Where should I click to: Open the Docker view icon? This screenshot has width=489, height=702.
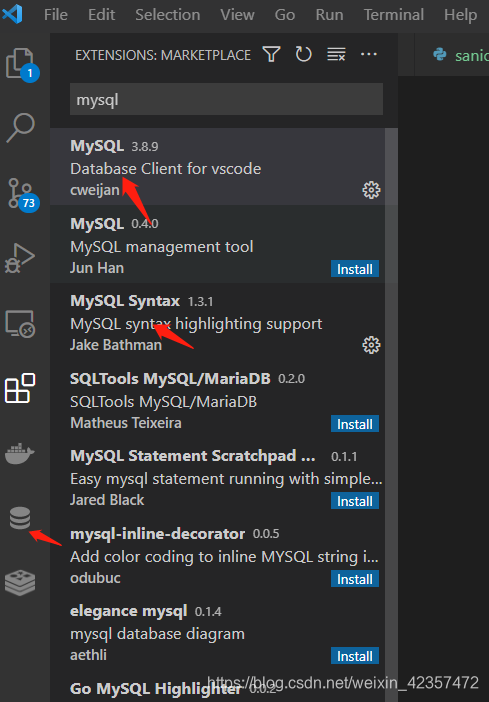pyautogui.click(x=20, y=453)
